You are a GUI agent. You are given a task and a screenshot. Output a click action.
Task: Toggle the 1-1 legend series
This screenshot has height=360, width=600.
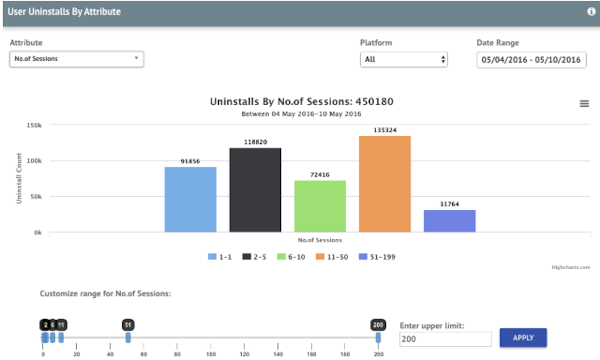(x=220, y=257)
